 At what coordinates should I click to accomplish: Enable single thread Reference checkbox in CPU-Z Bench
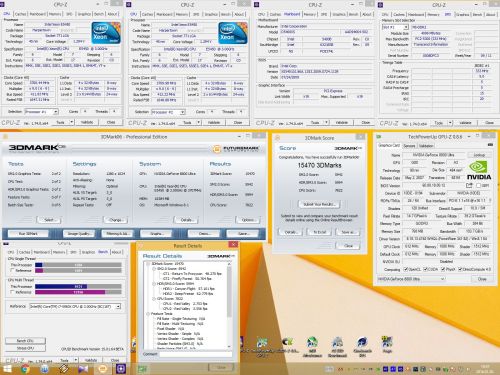click(x=13, y=270)
